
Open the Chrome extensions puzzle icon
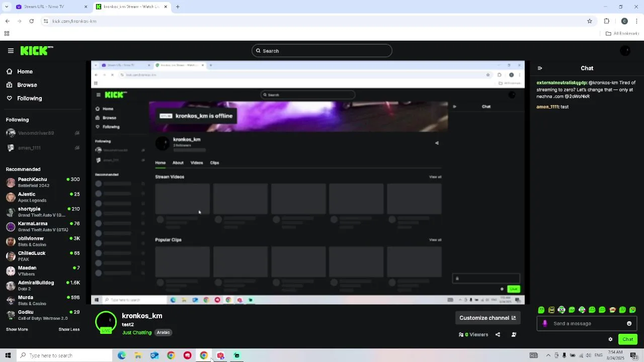coord(606,21)
